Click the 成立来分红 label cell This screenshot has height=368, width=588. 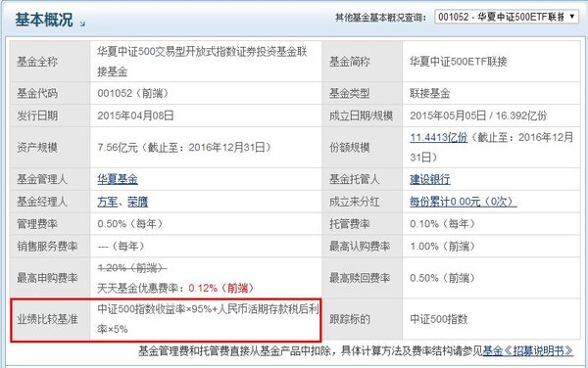tap(363, 202)
